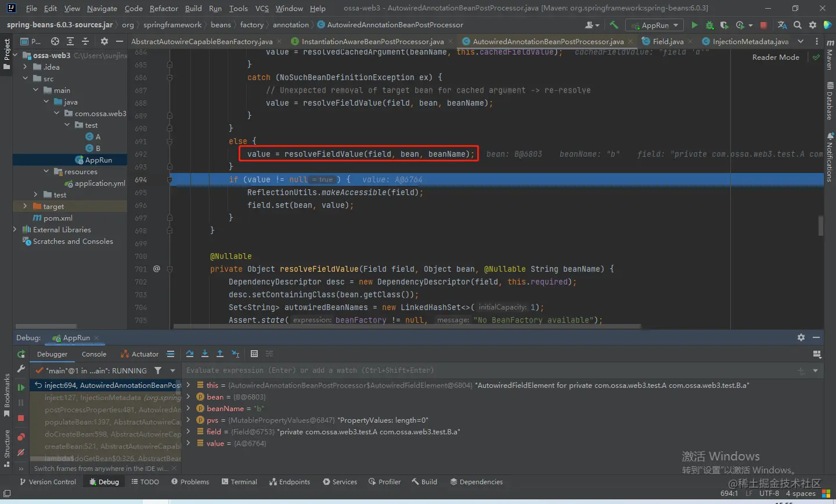836x504 pixels.
Task: Open Debug panel settings gear
Action: click(801, 337)
